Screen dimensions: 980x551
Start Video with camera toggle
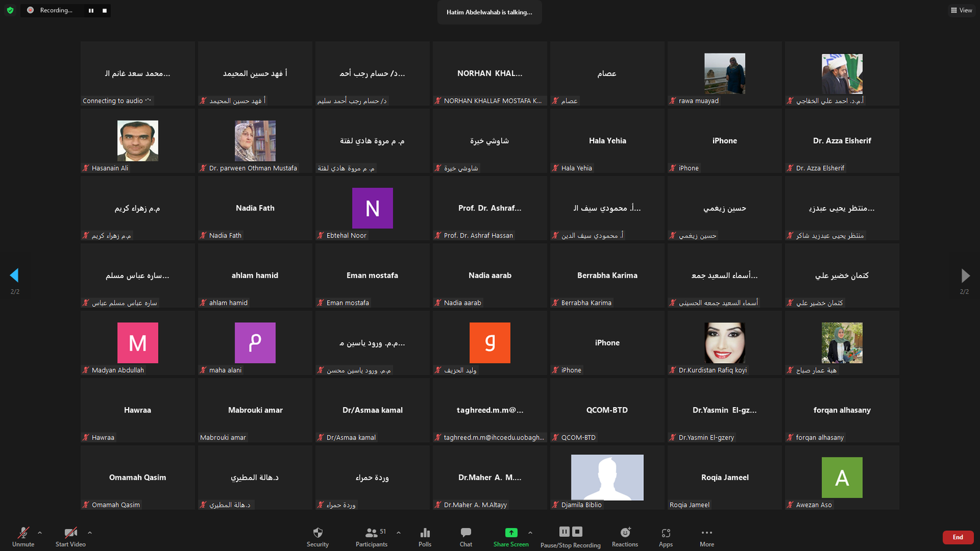click(70, 536)
